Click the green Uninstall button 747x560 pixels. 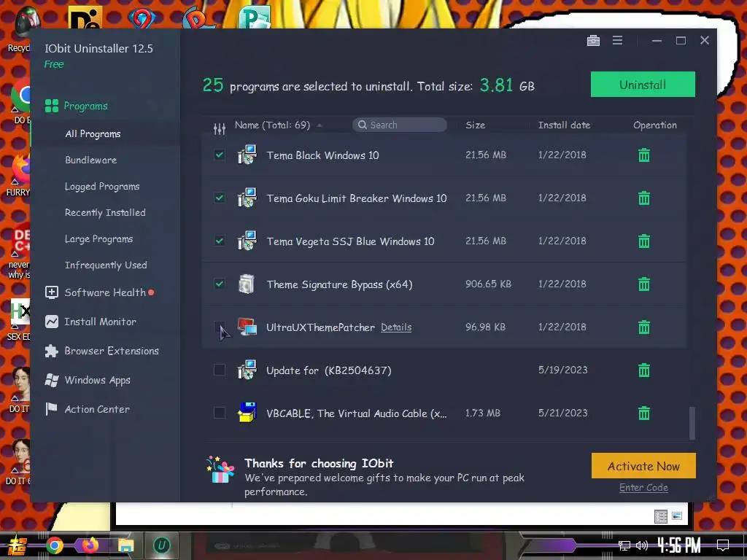coord(643,85)
